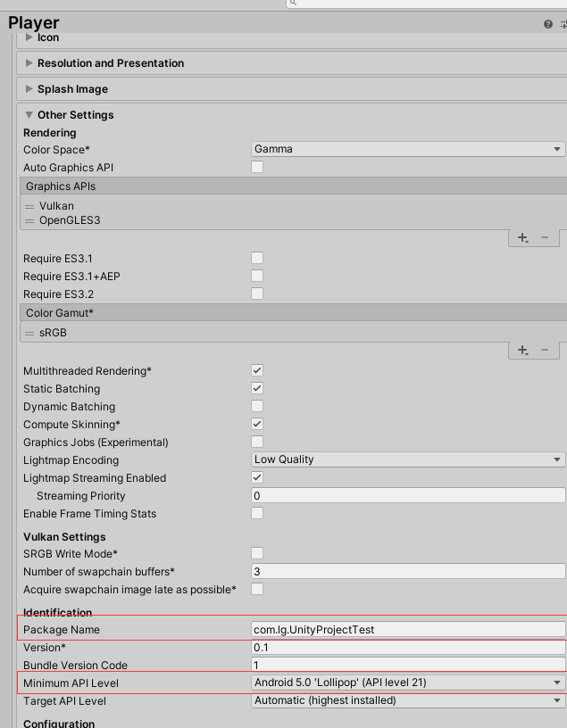Add a Color Gamut with plus button

(x=522, y=350)
